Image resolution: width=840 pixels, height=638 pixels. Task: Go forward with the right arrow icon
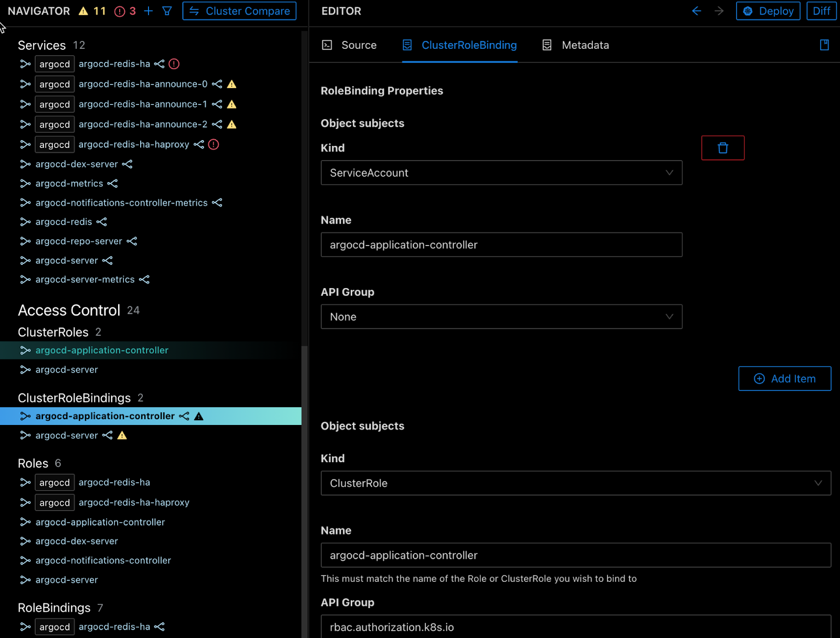click(719, 11)
